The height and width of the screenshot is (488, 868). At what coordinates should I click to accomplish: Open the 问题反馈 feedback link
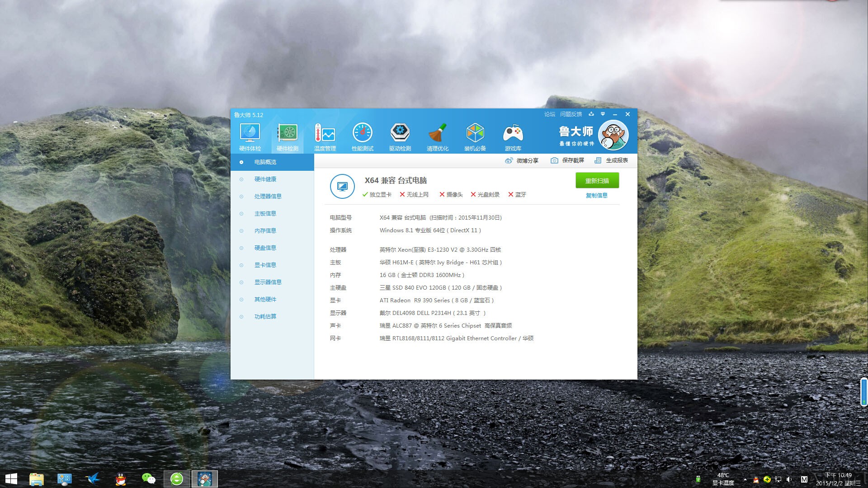(x=571, y=114)
